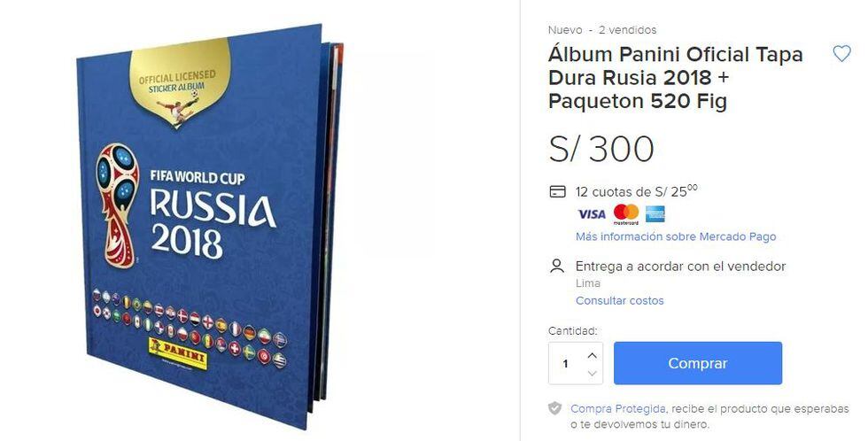Screen dimensions: 868x441
Task: Click the World Cup trophy emblem on album
Action: click(117, 205)
